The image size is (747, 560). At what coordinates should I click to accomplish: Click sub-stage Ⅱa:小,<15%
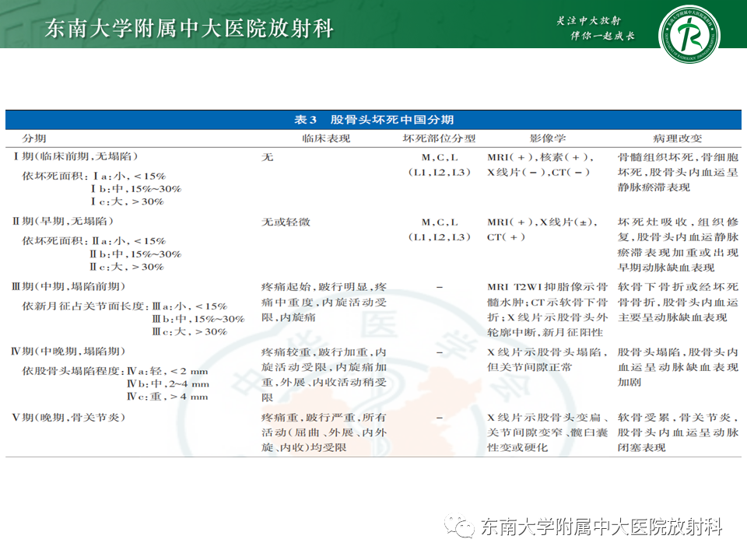coord(128,241)
